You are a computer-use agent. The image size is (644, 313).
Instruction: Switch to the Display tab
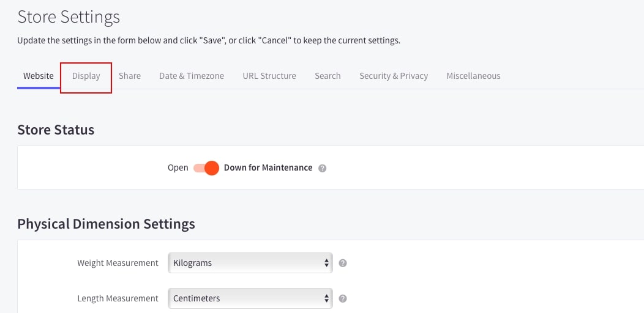(x=86, y=76)
